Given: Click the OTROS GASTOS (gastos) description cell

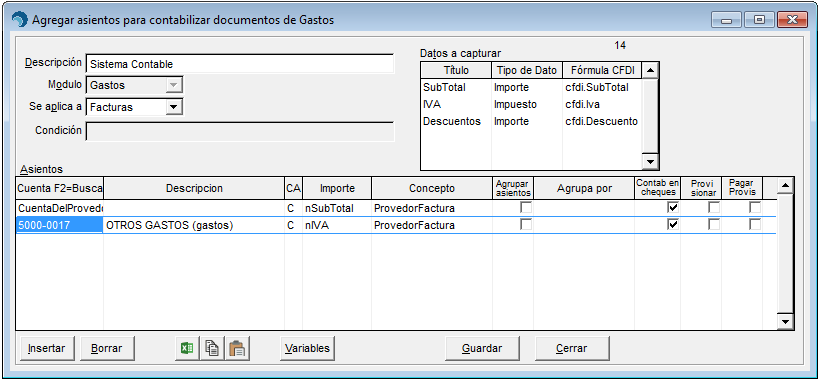Looking at the screenshot, I should pos(194,226).
